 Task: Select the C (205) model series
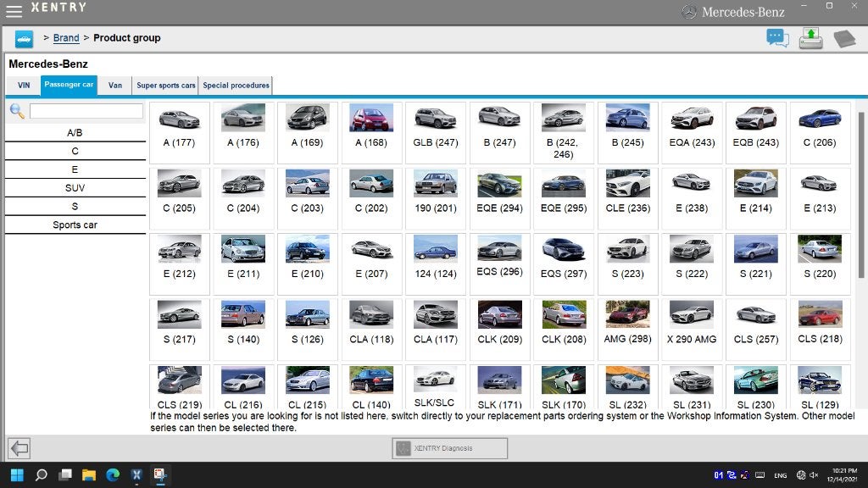(x=180, y=198)
